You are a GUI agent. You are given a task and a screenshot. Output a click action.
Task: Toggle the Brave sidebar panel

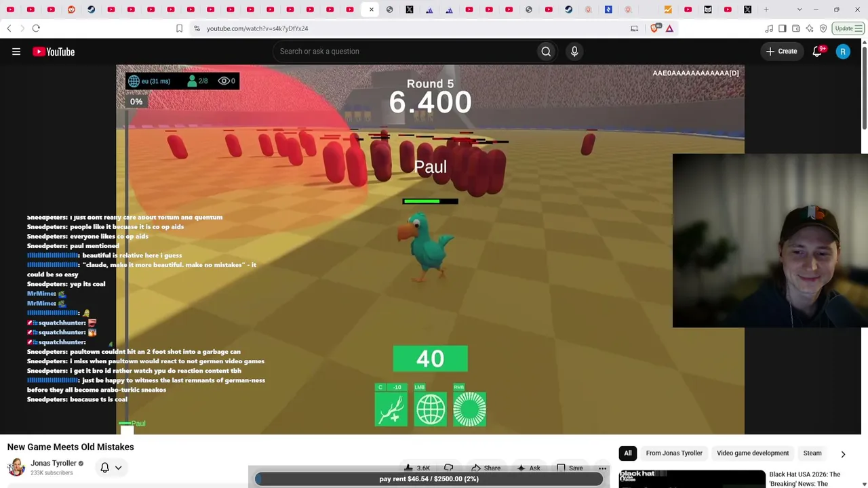tap(783, 28)
